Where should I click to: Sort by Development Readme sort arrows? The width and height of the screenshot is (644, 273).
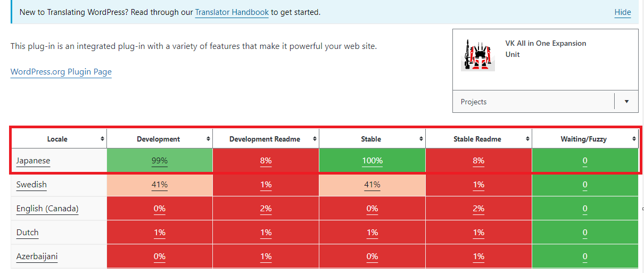click(315, 139)
